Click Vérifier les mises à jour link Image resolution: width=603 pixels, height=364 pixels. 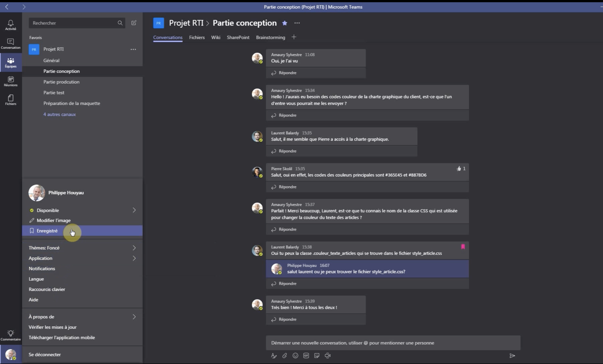52,327
